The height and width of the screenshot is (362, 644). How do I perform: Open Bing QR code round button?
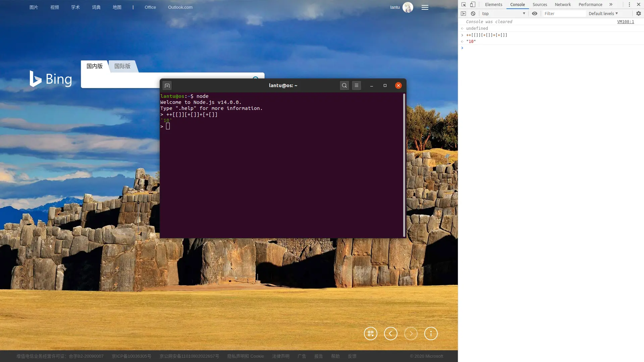370,334
